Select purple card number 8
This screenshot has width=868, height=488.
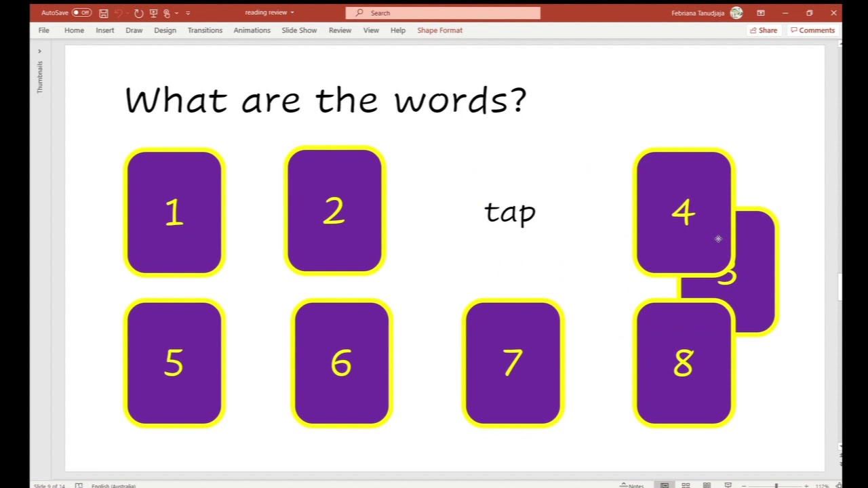(684, 363)
